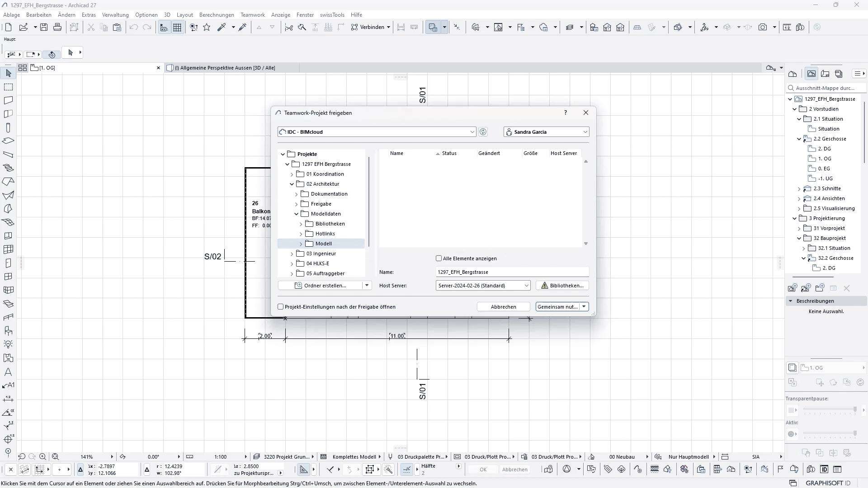The width and height of the screenshot is (868, 488).
Task: Click the Name field with 1297_EFH_Bergstrasse
Action: coord(512,272)
